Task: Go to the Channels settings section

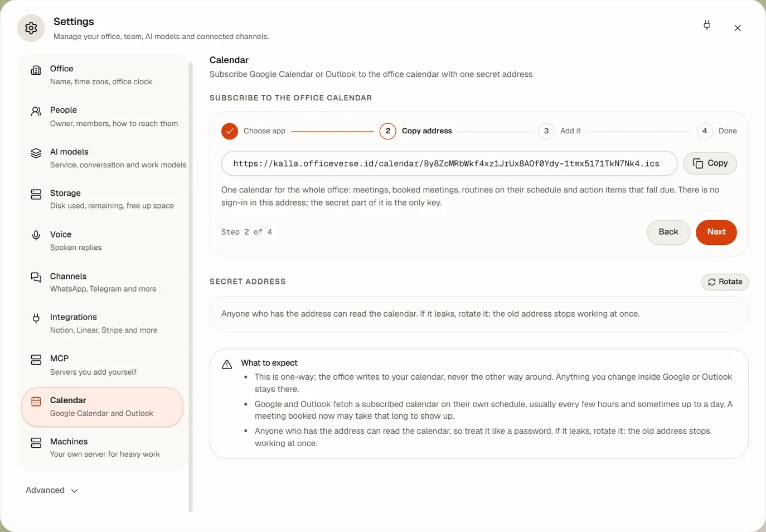Action: pyautogui.click(x=103, y=282)
